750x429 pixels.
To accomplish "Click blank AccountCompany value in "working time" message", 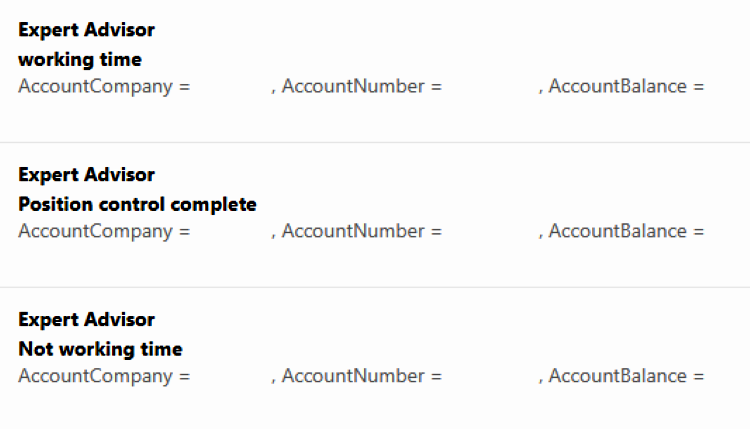I will point(230,87).
